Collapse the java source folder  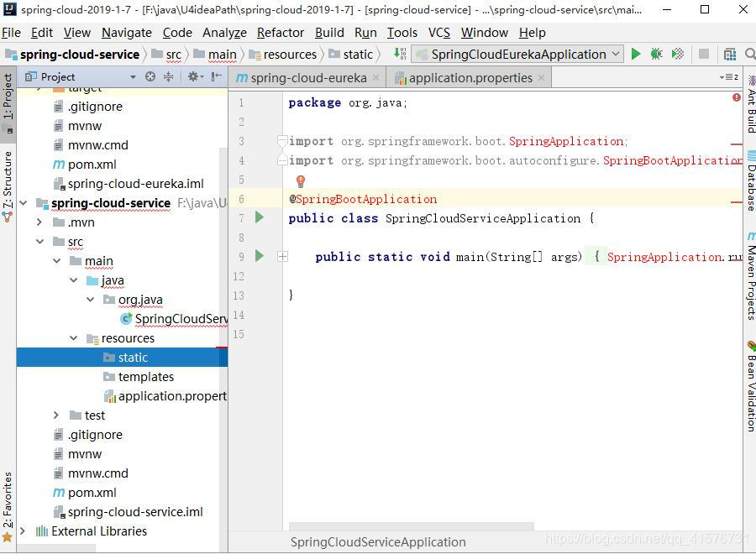point(74,280)
